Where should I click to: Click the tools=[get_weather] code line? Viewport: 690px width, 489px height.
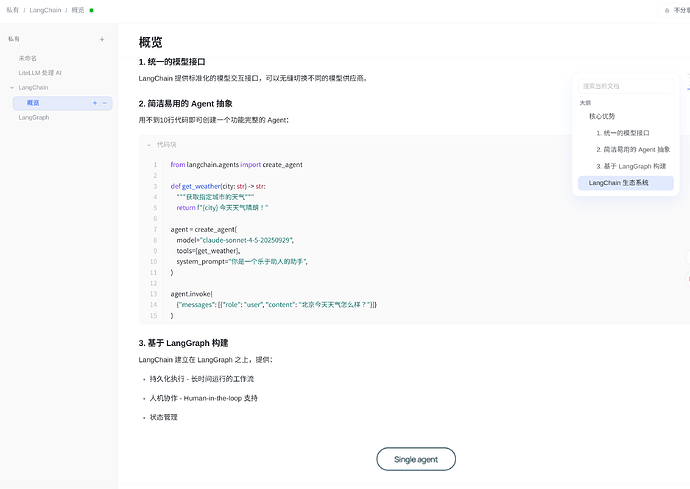208,251
